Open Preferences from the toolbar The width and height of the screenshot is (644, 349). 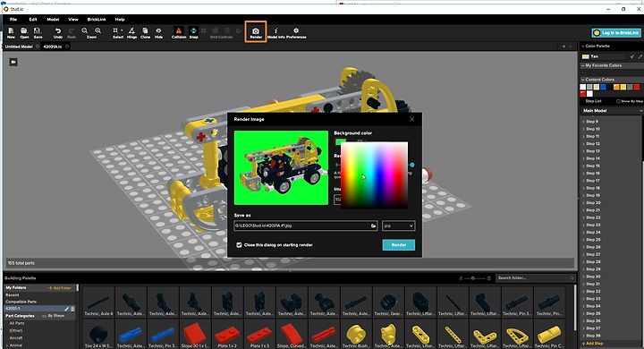click(x=296, y=30)
